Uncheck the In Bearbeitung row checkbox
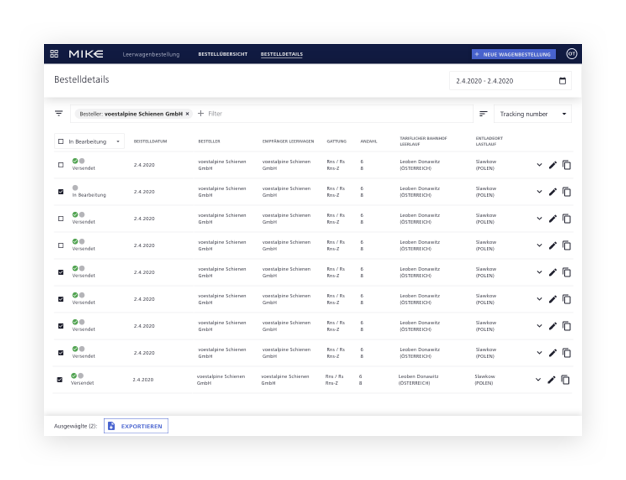The width and height of the screenshot is (626, 480). 61,192
